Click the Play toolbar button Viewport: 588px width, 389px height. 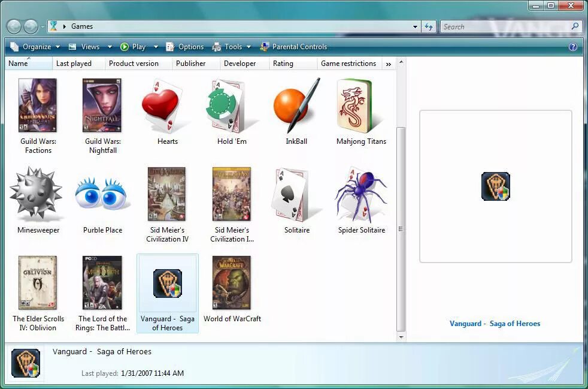[x=133, y=47]
